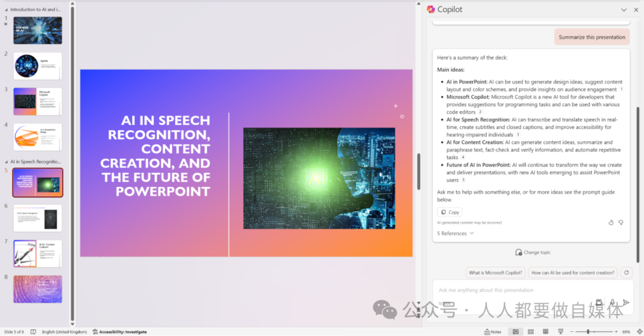Image resolution: width=644 pixels, height=336 pixels.
Task: Switch to Reading View
Action: (546, 331)
